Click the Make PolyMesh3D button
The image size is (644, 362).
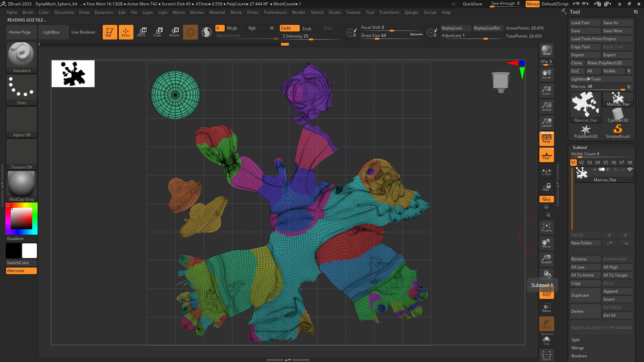coord(609,63)
